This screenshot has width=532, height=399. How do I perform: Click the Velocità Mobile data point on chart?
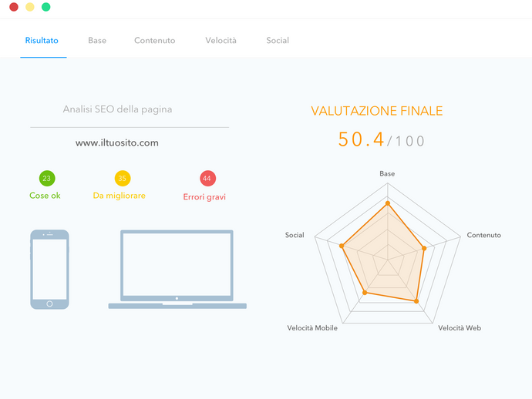coord(365,292)
